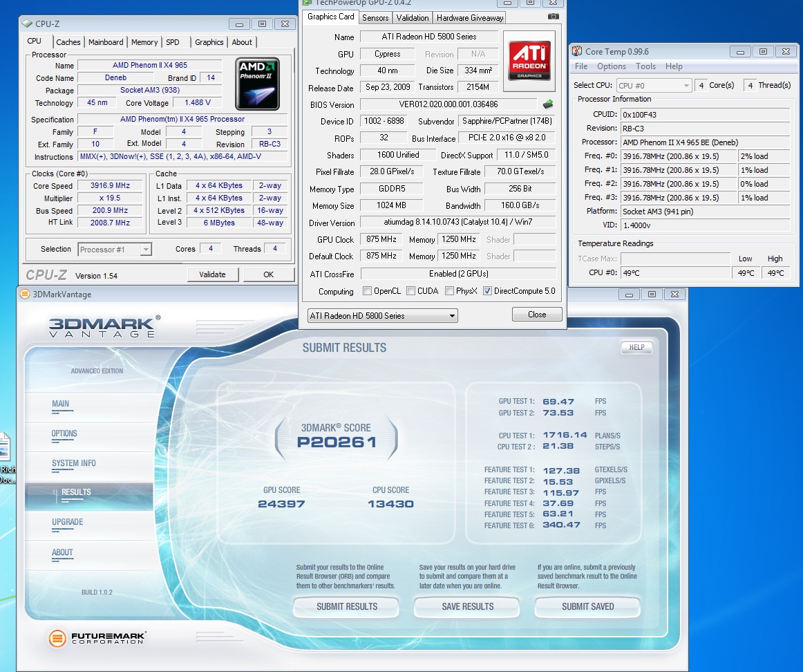This screenshot has height=672, width=803.
Task: Click the ATI CrossFire 'Enabled (2 GPUs)' field
Action: tap(458, 274)
